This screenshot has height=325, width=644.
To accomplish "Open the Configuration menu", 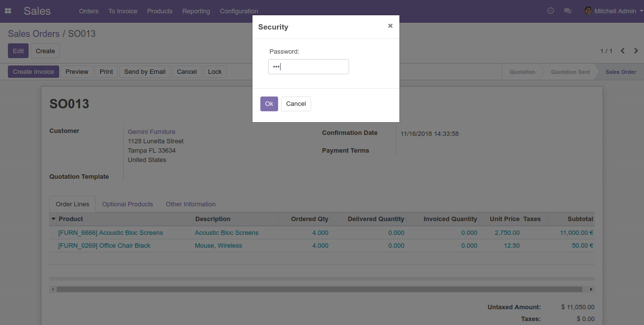I will 239,11.
